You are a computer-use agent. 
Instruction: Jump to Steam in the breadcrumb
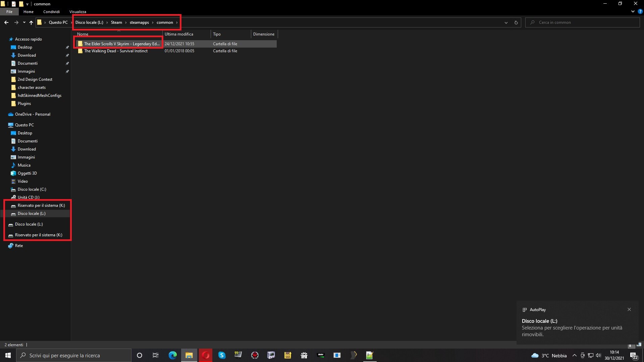click(116, 22)
